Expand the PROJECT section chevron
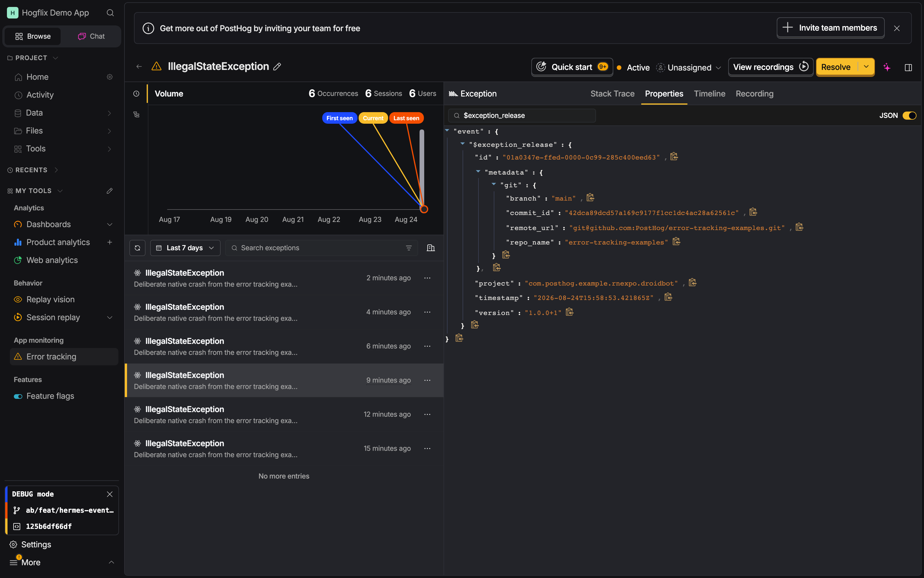This screenshot has height=578, width=924. coord(55,58)
